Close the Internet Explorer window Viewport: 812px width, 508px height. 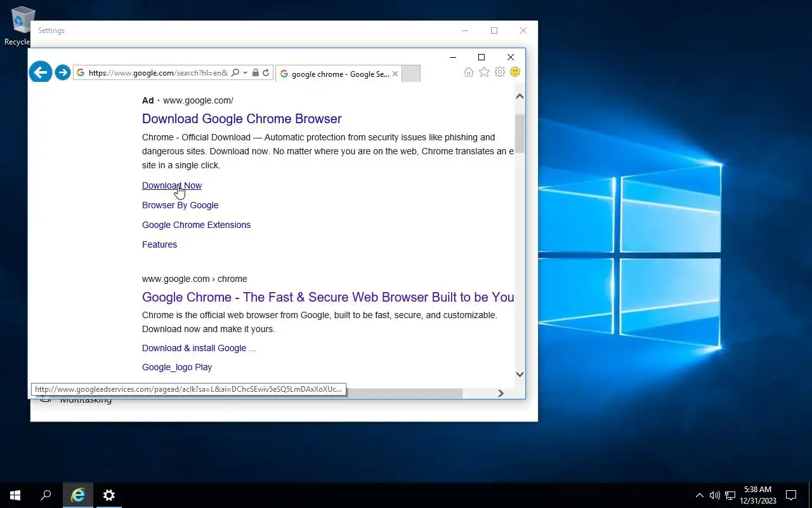[x=511, y=57]
